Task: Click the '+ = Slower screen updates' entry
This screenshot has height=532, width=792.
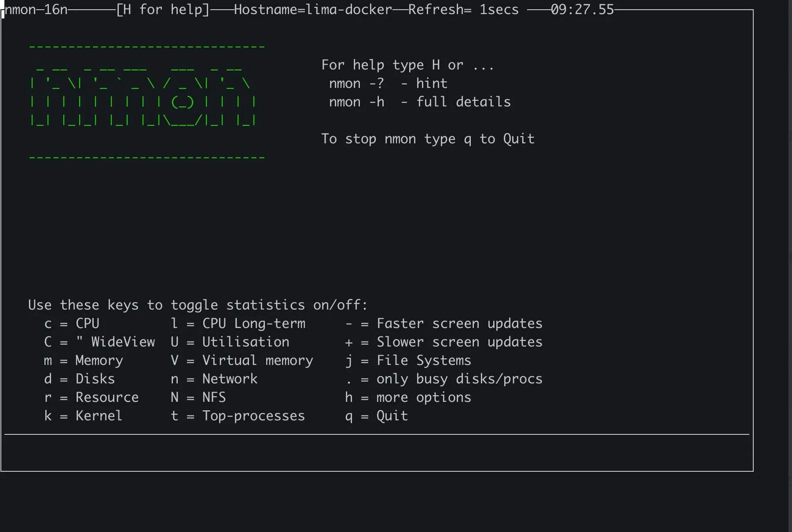Action: 444,342
